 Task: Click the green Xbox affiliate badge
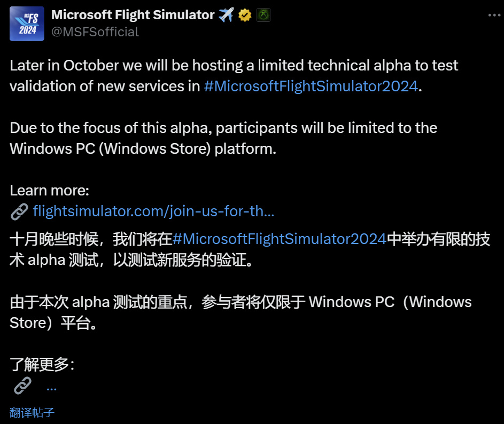tap(263, 15)
